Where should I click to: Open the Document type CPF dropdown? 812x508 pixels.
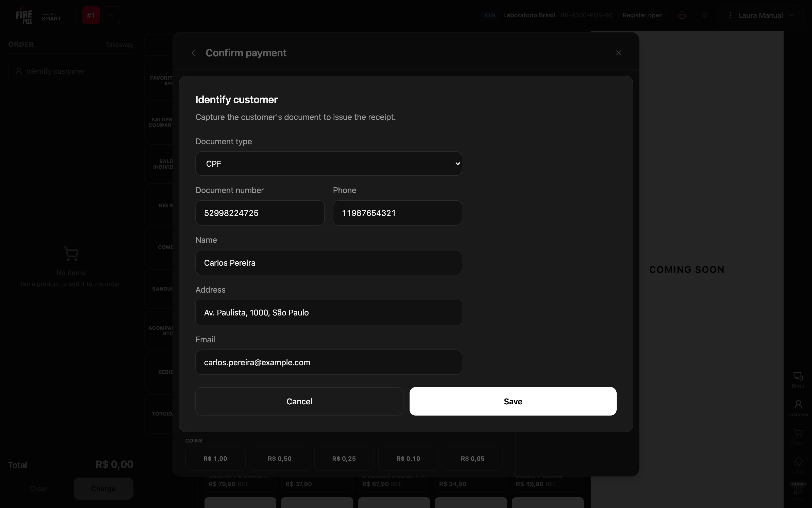click(x=329, y=164)
